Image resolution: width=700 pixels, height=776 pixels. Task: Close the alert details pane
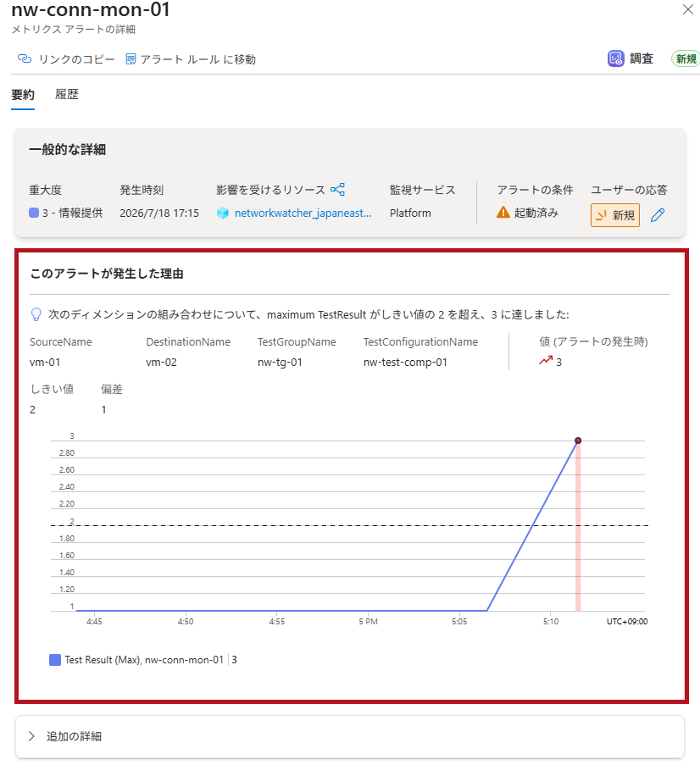click(687, 9)
